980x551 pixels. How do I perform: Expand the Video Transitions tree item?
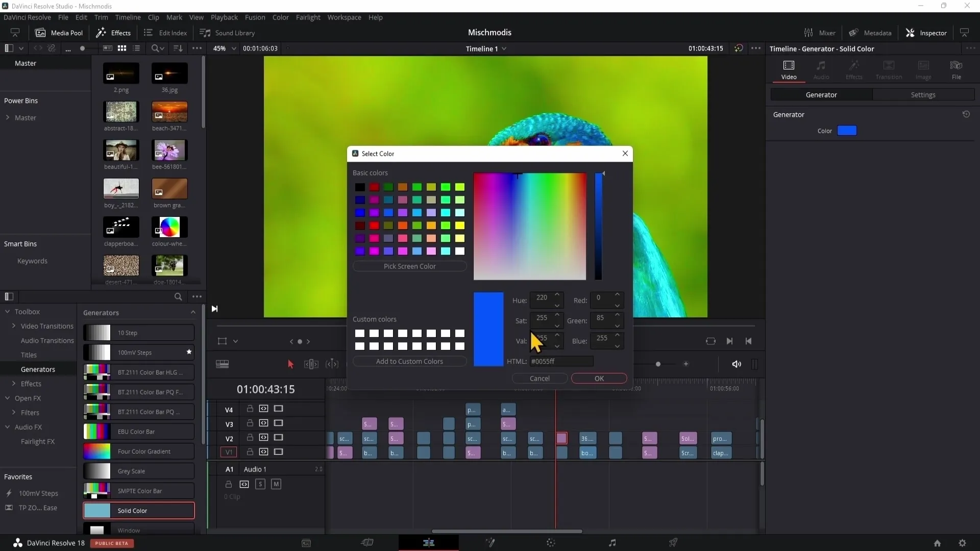click(14, 326)
